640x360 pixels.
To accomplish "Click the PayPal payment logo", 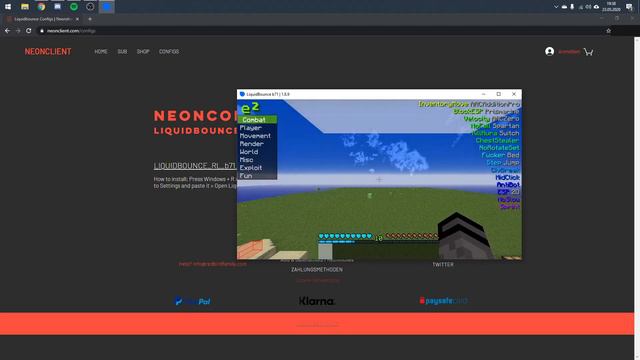I will pyautogui.click(x=192, y=301).
